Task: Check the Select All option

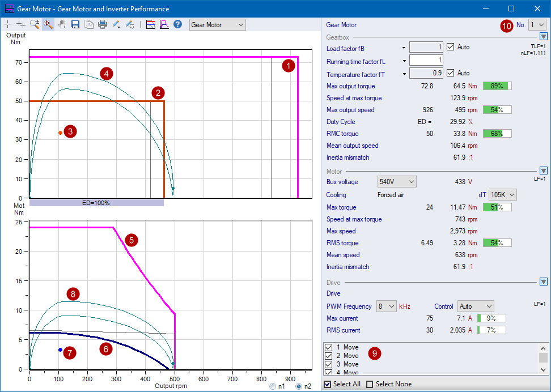Action: [327, 384]
